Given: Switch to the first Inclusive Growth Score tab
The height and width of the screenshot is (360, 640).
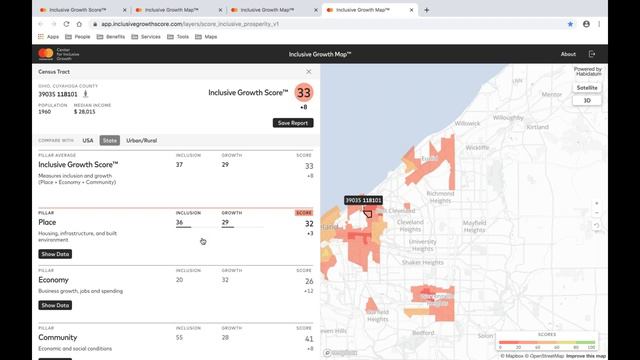Looking at the screenshot, I should tap(78, 10).
